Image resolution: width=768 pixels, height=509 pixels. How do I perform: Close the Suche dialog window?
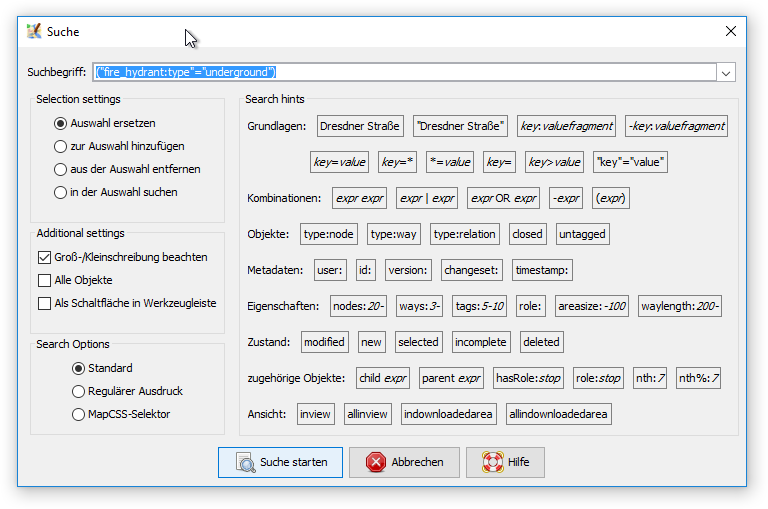coord(731,31)
